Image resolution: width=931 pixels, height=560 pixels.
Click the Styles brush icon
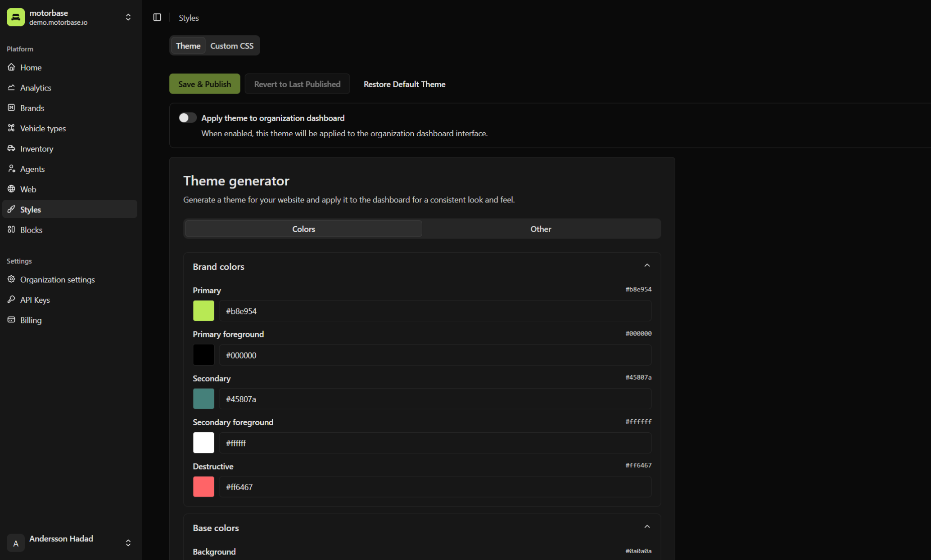point(11,209)
